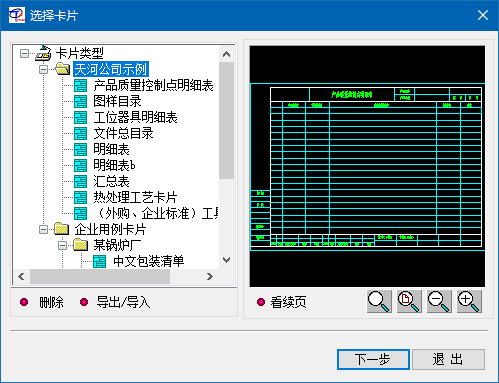Click card icon beside 明细表b
499x383 pixels.
[80, 165]
